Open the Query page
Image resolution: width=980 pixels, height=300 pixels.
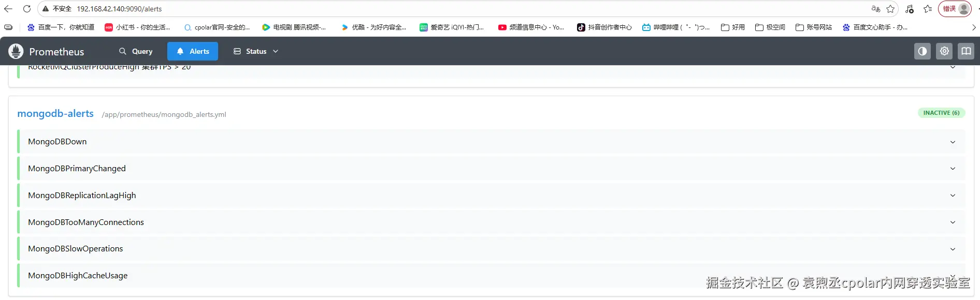coord(136,51)
